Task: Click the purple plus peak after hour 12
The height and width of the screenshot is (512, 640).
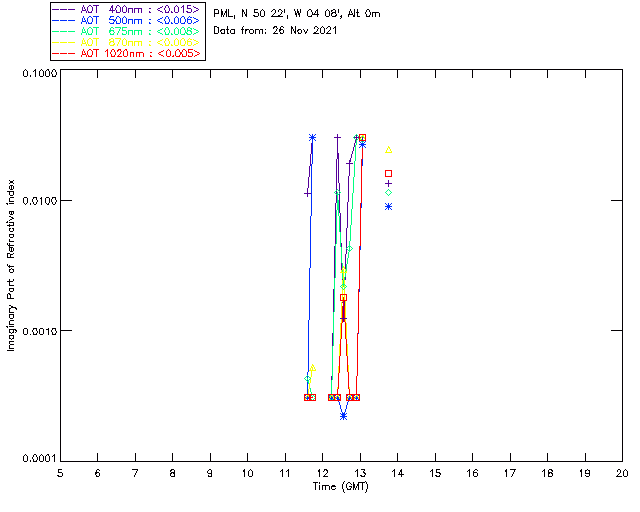Action: [x=338, y=138]
